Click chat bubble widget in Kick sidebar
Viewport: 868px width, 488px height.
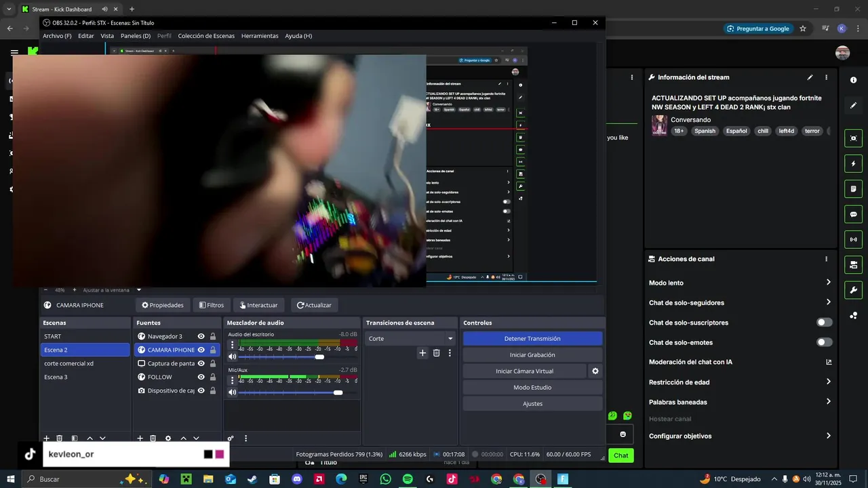click(853, 214)
